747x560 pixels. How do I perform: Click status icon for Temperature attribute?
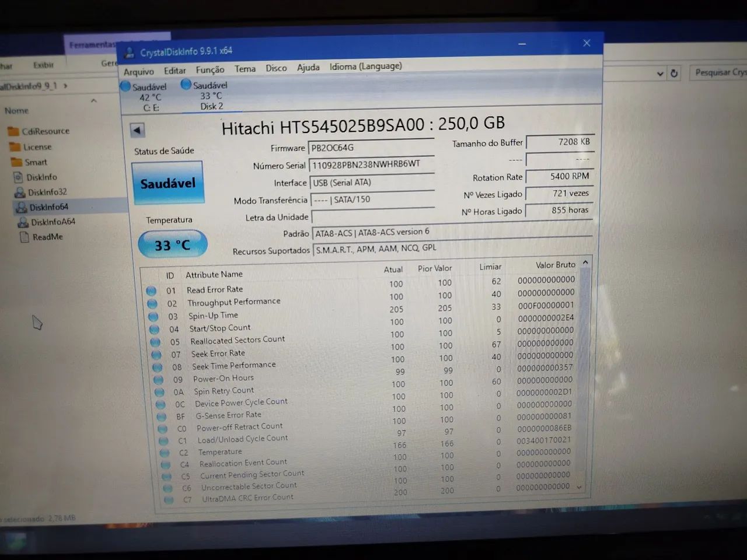[x=166, y=453]
